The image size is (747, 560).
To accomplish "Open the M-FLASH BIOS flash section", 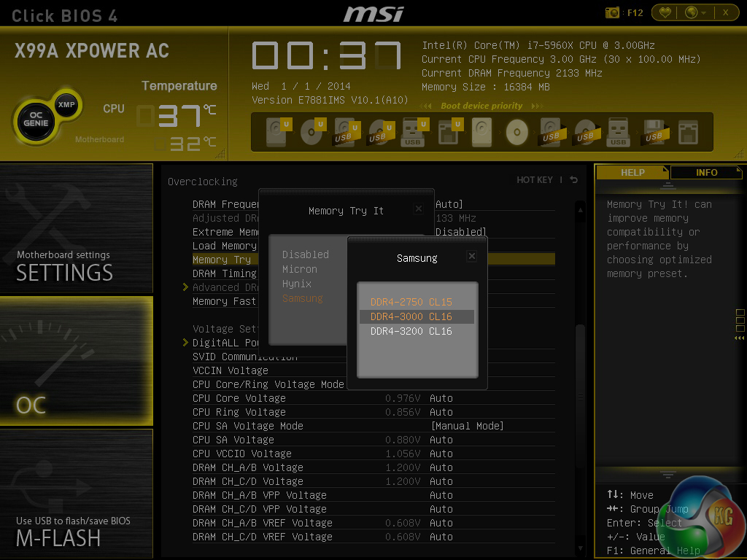I will 76,494.
